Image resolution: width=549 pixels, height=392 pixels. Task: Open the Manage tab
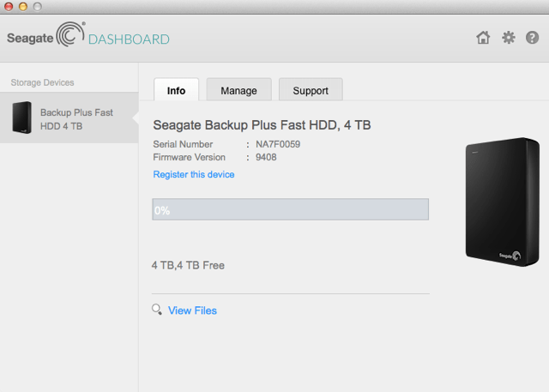click(x=238, y=90)
